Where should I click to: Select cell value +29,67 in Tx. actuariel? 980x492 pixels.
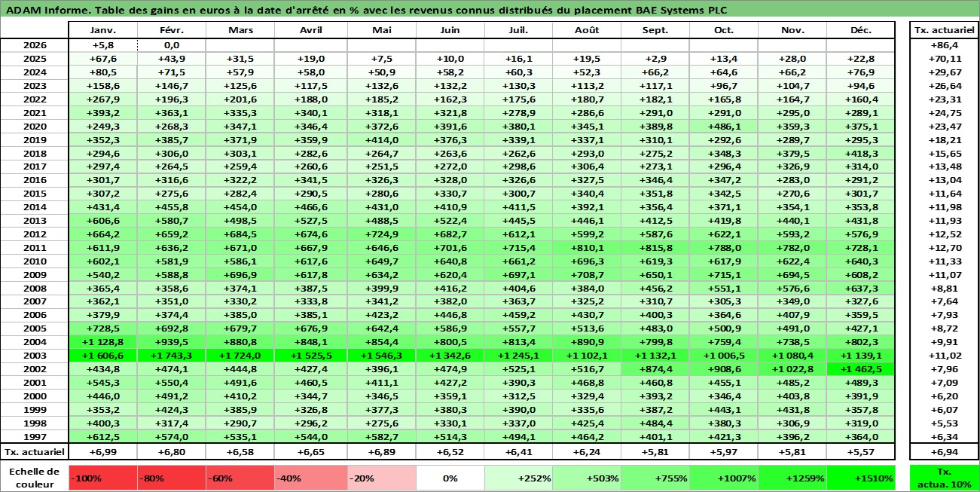(944, 72)
